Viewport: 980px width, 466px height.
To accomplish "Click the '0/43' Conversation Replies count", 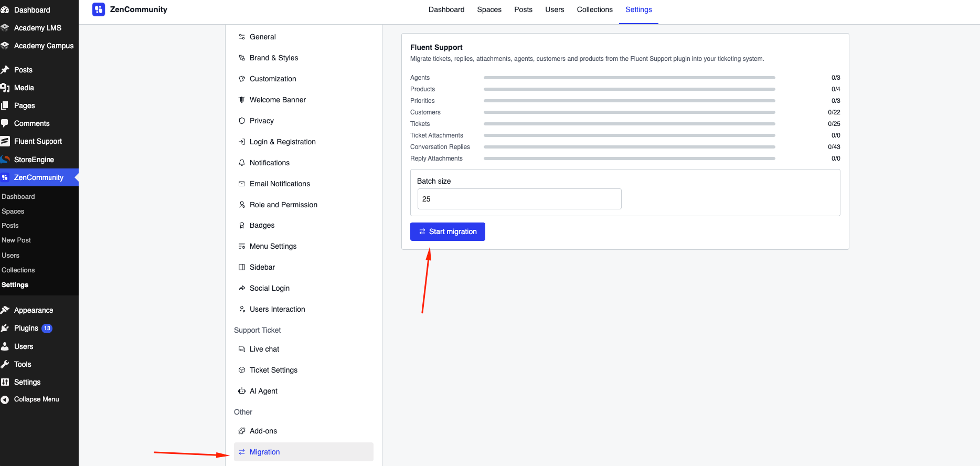I will tap(834, 147).
